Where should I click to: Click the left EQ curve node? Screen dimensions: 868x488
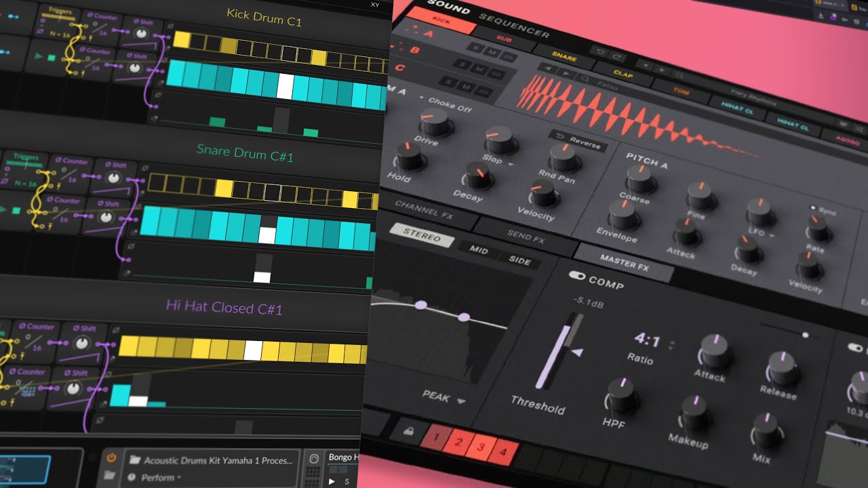click(x=421, y=306)
